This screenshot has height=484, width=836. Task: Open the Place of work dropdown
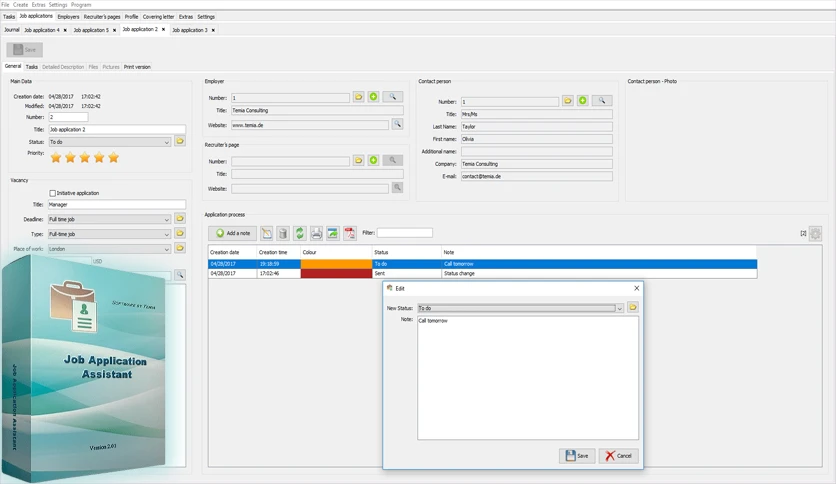(x=109, y=249)
